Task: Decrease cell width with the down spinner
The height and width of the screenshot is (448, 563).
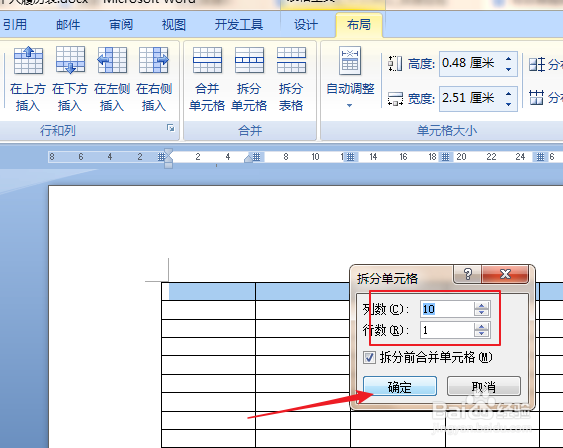Action: click(x=508, y=104)
